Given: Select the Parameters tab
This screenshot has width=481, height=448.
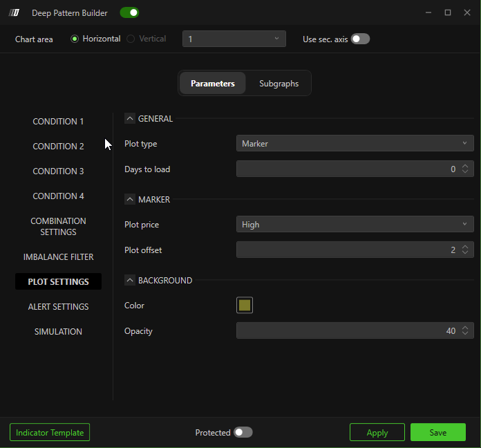Looking at the screenshot, I should (213, 84).
